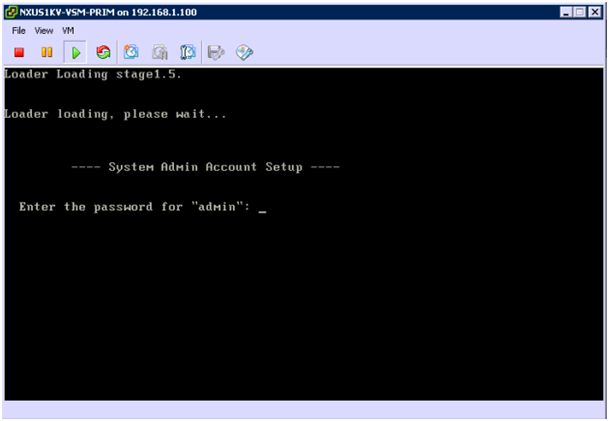This screenshot has height=421, width=609.
Task: Open the View menu
Action: point(44,31)
